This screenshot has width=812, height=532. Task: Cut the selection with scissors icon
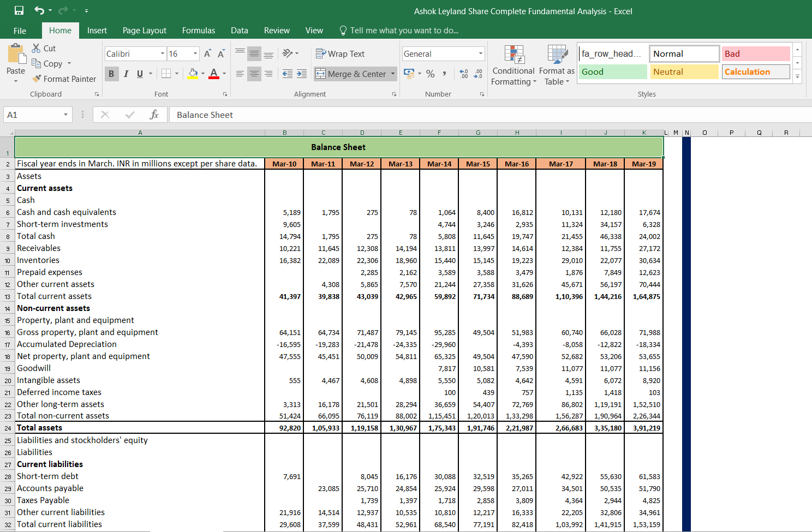44,49
